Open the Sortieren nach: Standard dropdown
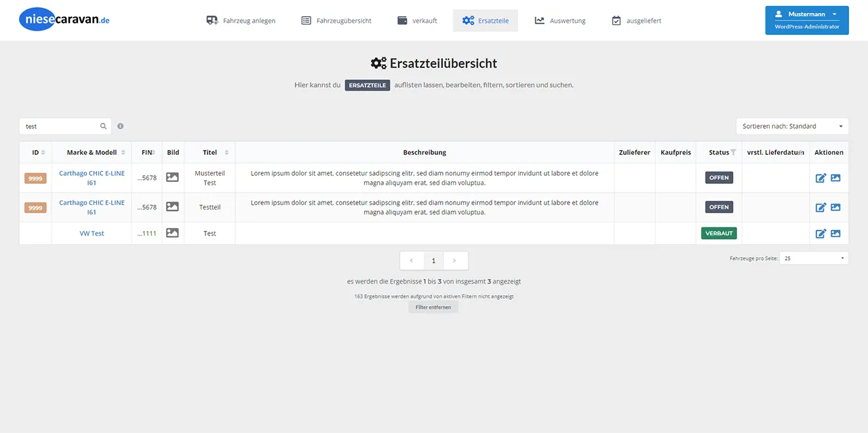The image size is (868, 433). tap(792, 126)
